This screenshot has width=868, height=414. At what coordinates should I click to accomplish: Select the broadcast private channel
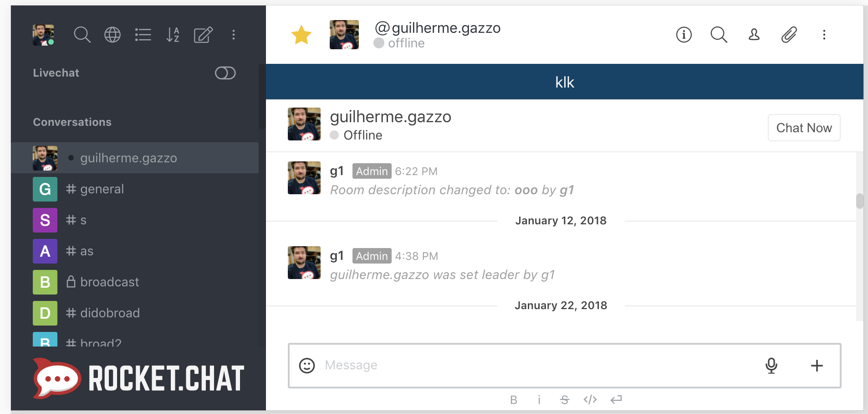click(x=109, y=282)
